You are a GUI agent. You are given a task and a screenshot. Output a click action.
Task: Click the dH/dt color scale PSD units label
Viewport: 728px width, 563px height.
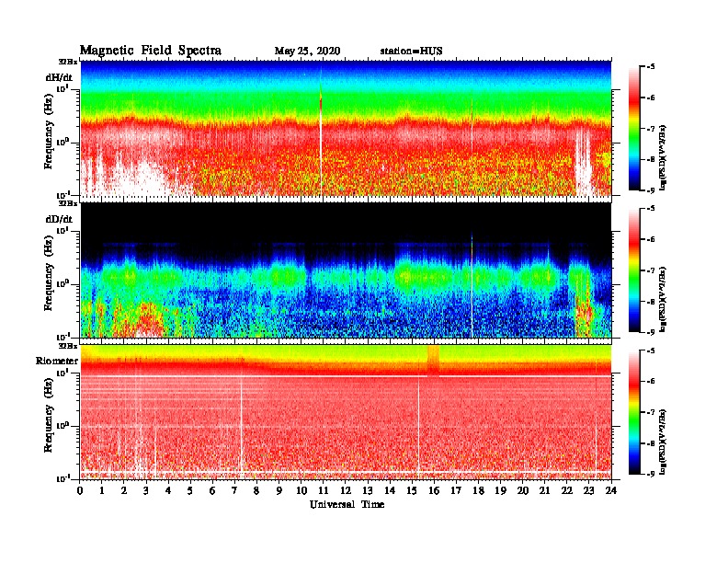click(x=663, y=158)
